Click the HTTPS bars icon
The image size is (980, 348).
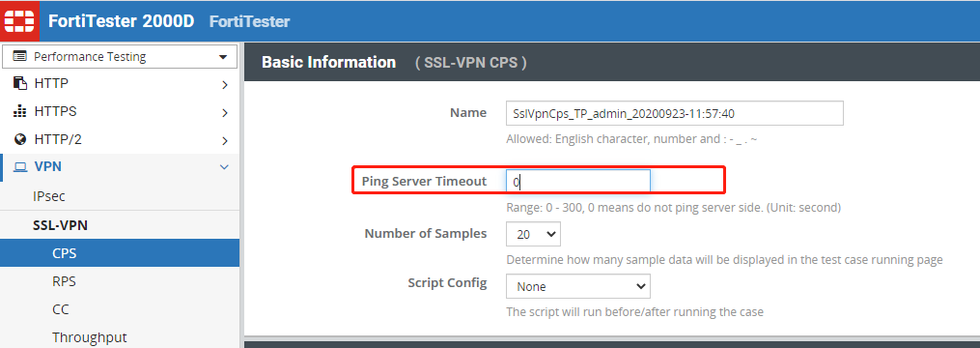tap(20, 111)
